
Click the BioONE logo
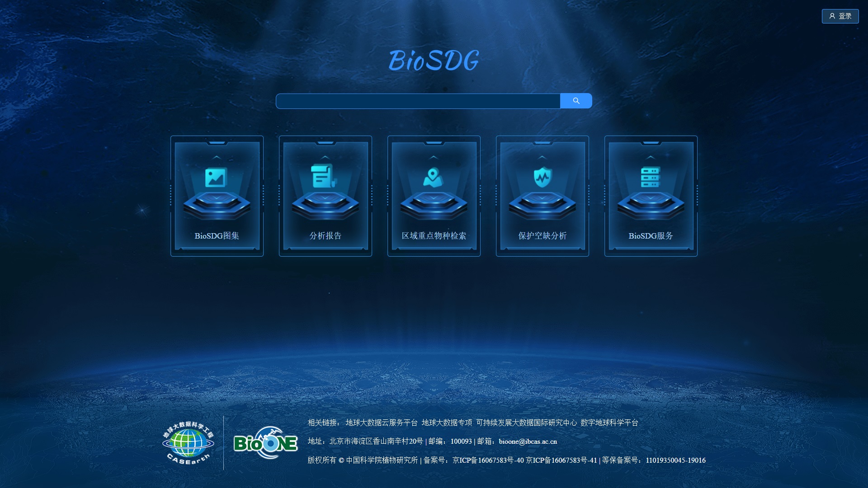pyautogui.click(x=266, y=443)
